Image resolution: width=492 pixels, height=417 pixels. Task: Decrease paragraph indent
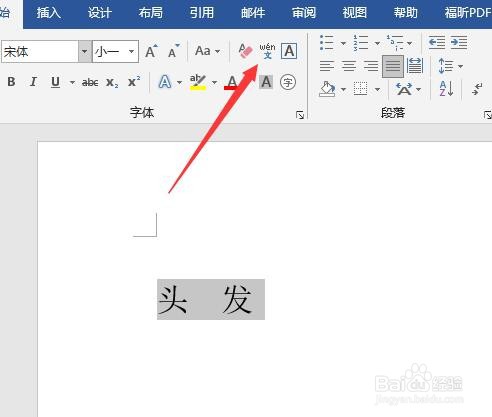[437, 43]
